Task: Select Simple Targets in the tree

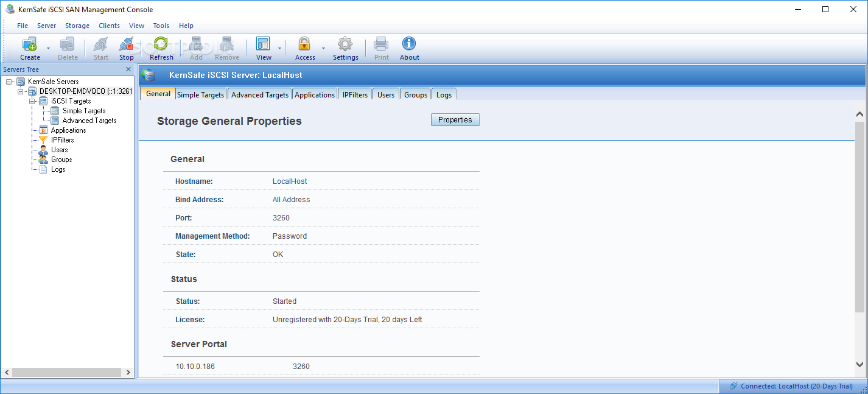Action: (84, 111)
